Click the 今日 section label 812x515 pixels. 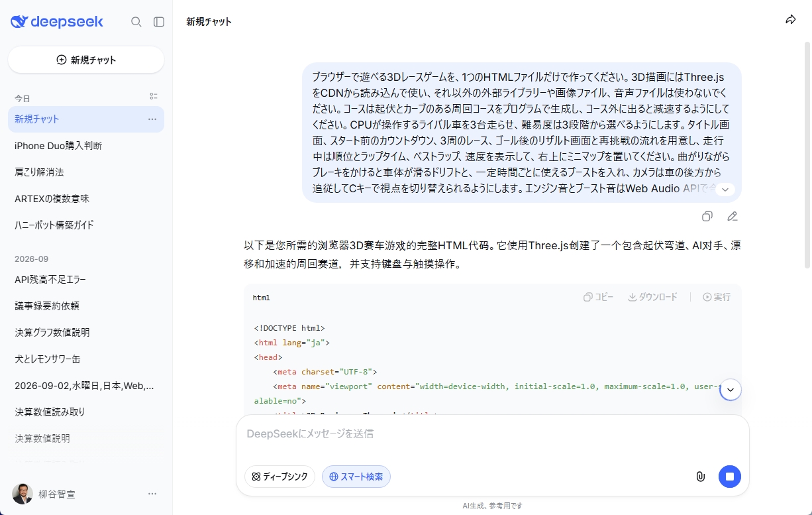[x=23, y=98]
